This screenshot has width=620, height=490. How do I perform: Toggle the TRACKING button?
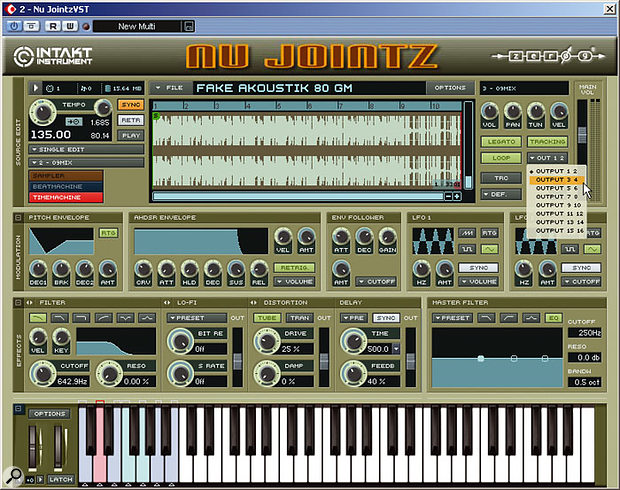pos(548,142)
